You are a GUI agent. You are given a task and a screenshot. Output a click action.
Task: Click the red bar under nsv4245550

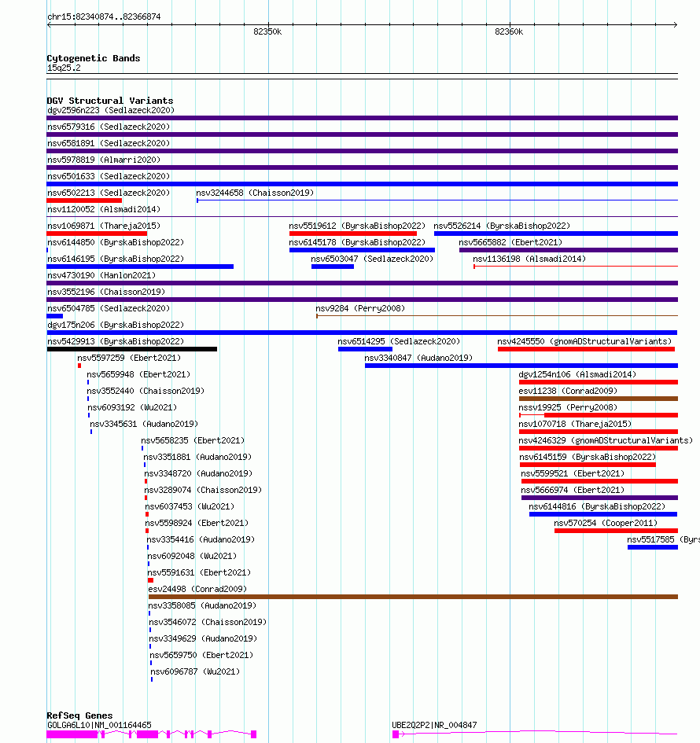pos(586,349)
